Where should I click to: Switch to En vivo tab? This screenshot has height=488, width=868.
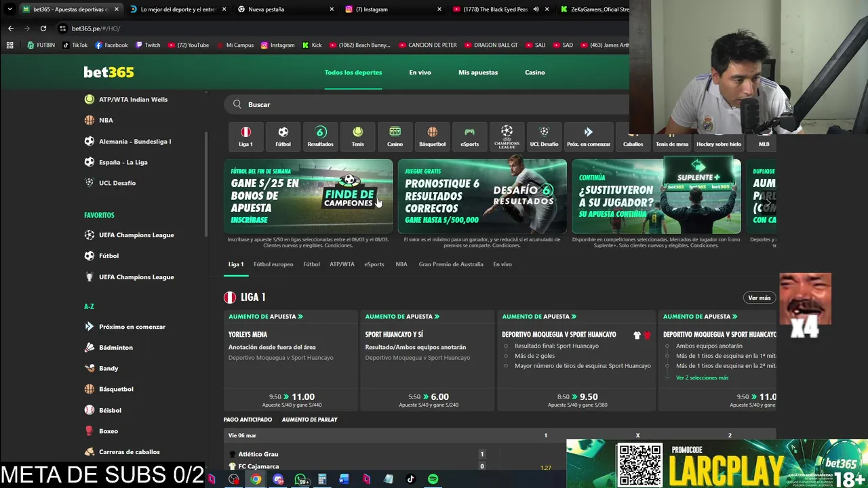(x=420, y=73)
